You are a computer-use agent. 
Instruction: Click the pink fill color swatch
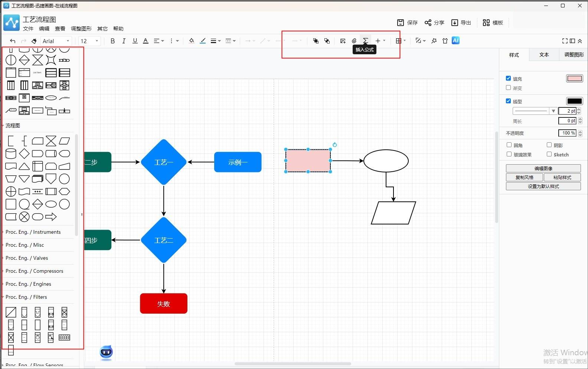point(574,78)
